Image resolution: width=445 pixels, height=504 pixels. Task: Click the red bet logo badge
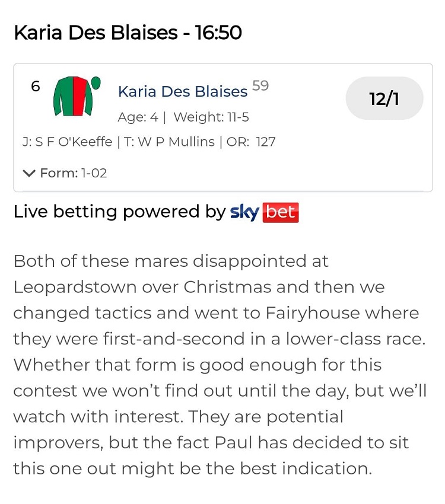(280, 212)
